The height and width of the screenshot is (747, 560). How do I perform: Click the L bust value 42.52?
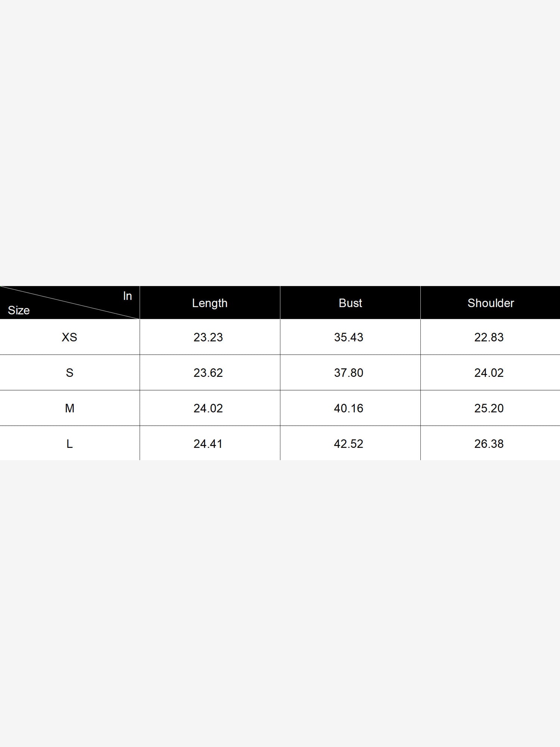(x=348, y=444)
